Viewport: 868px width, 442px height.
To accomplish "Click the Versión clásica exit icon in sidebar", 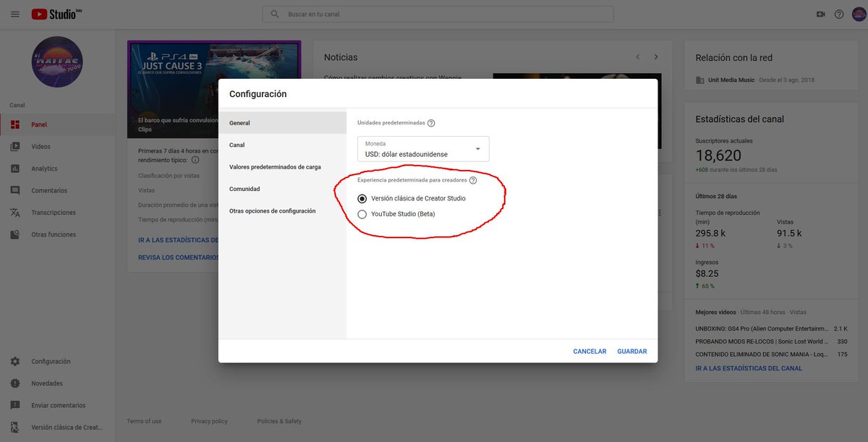I will pos(15,428).
